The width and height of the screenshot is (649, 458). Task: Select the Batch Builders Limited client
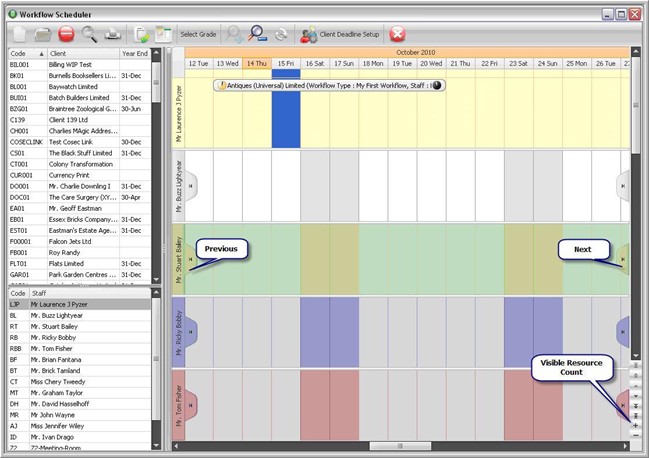(x=79, y=98)
